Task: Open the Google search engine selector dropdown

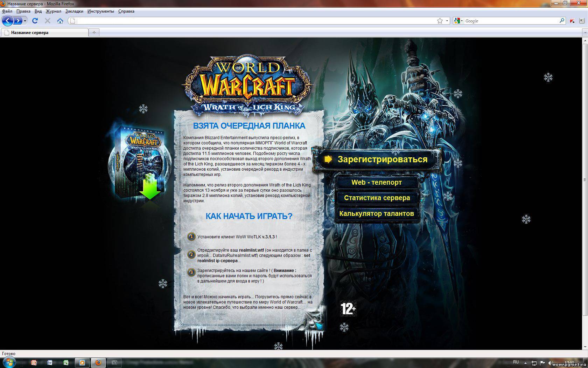Action: 458,21
